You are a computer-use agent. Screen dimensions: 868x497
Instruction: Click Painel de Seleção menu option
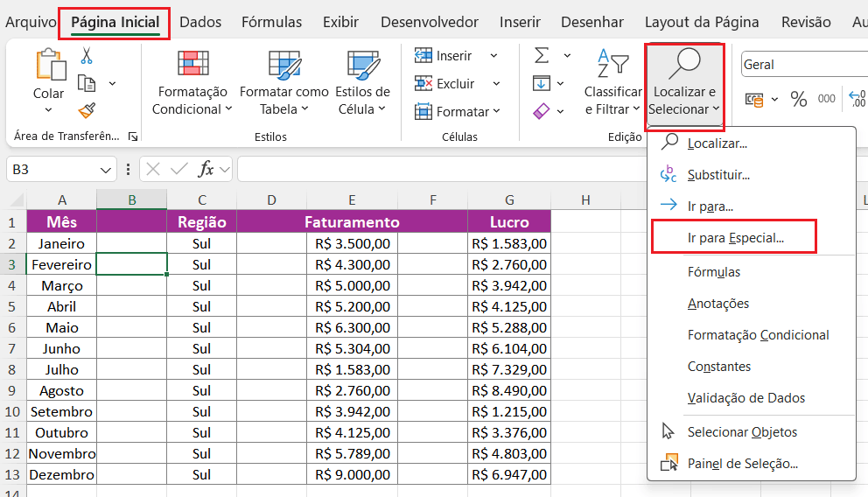[742, 464]
